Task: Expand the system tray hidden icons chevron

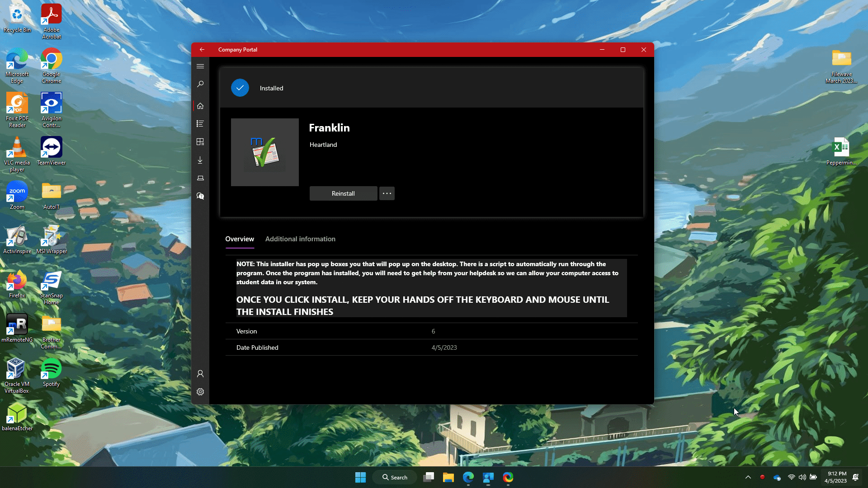Action: [x=748, y=477]
